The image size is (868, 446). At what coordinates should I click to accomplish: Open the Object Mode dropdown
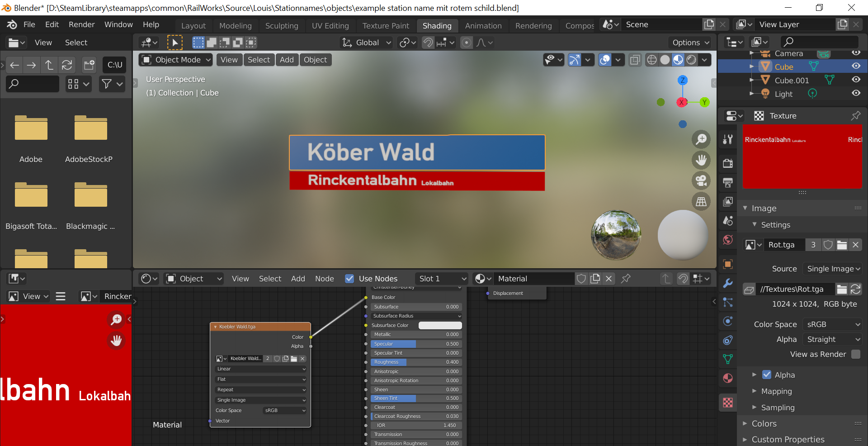coord(176,60)
